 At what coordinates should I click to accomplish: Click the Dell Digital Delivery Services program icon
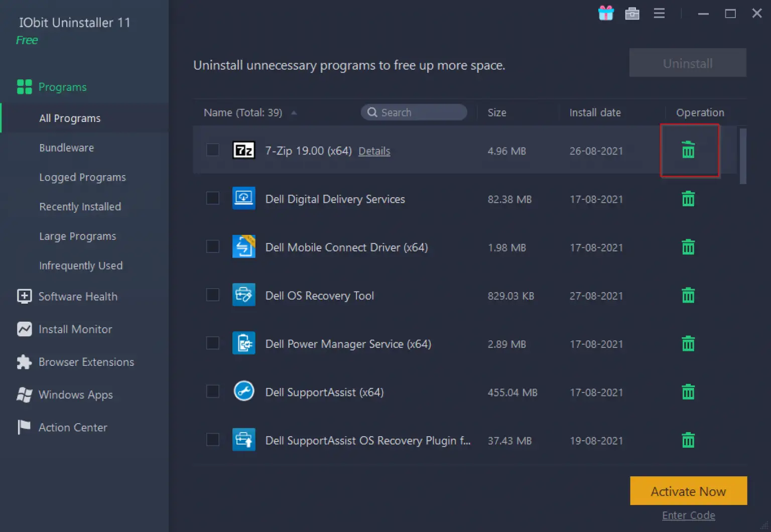(x=244, y=198)
